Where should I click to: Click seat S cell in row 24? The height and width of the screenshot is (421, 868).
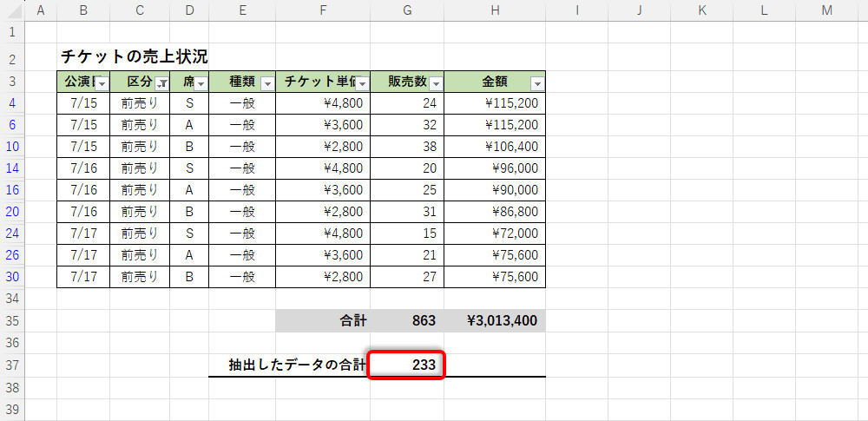coord(189,234)
